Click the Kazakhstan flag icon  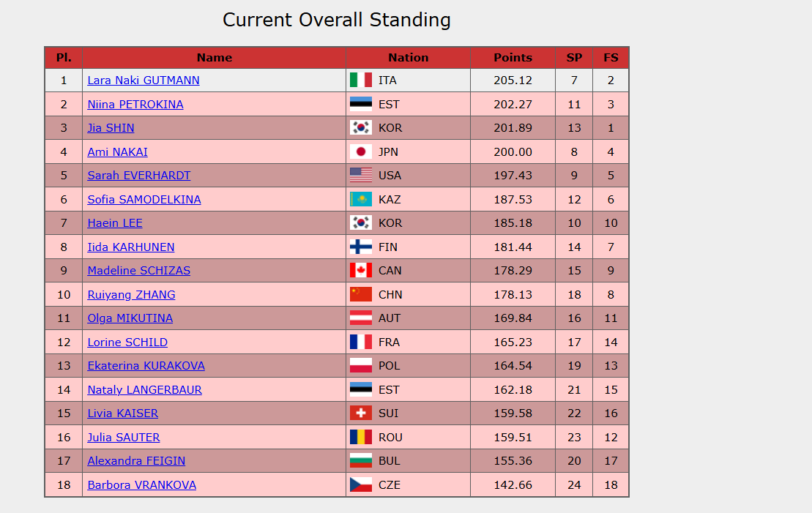pyautogui.click(x=361, y=200)
